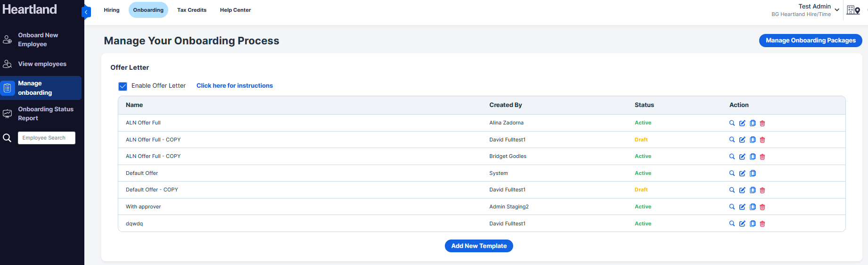Click the employee search magnifier icon
868x265 pixels.
pyautogui.click(x=7, y=138)
